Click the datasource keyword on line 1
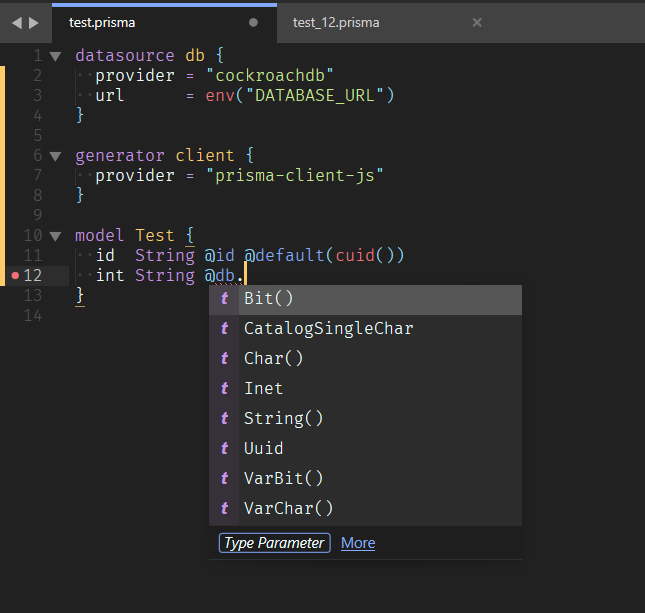The image size is (645, 613). (x=125, y=56)
